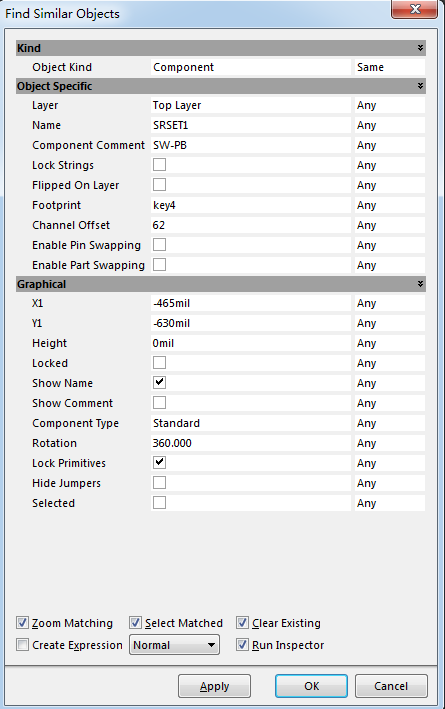Select the Kind section header
445x709 pixels.
click(221, 48)
